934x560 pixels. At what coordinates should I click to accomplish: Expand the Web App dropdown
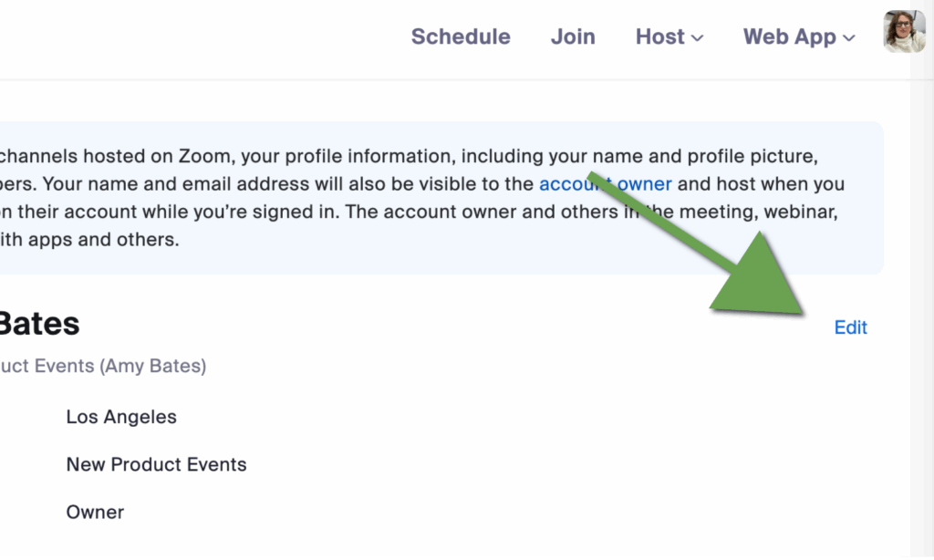pyautogui.click(x=799, y=36)
